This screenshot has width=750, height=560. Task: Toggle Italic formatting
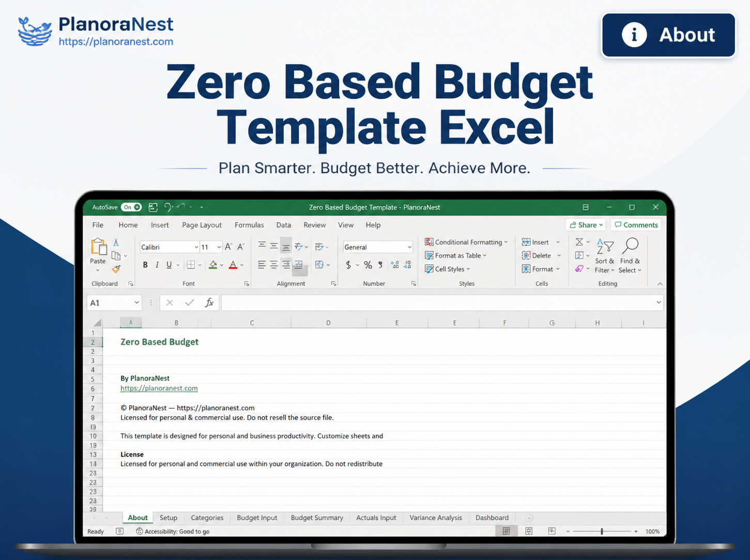click(x=157, y=265)
